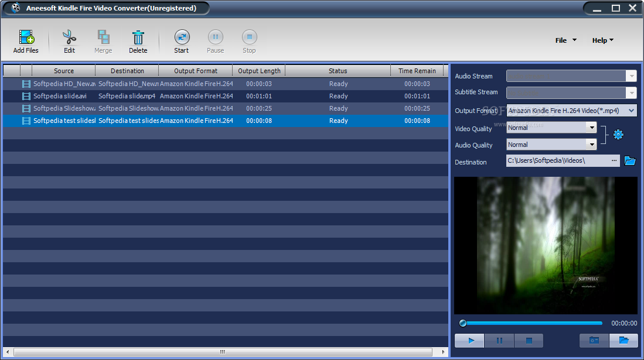Open the Help menu

[602, 40]
